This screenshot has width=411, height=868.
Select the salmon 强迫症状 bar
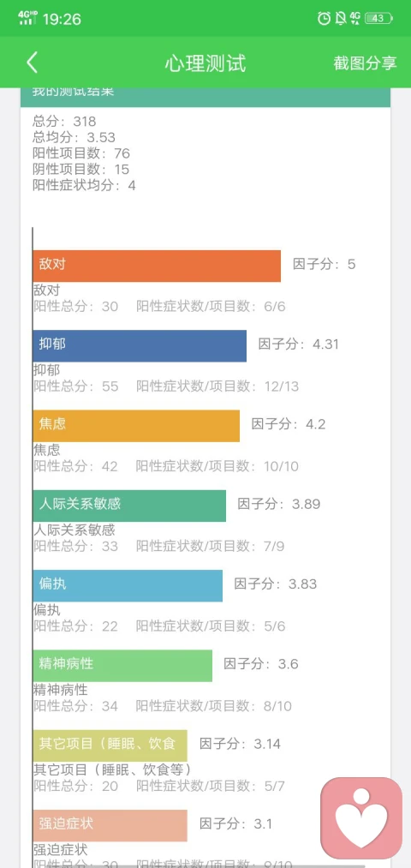110,825
